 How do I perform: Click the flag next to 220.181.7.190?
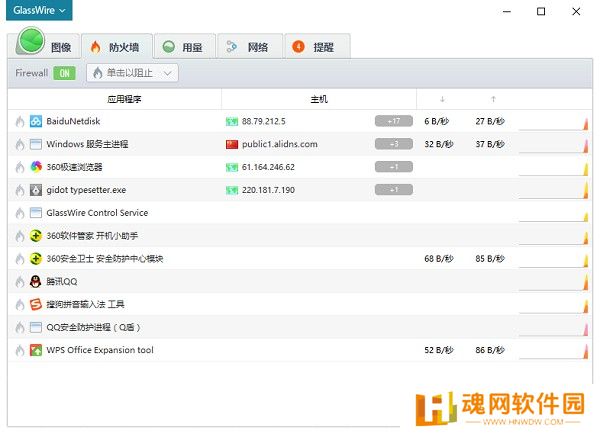[x=232, y=190]
